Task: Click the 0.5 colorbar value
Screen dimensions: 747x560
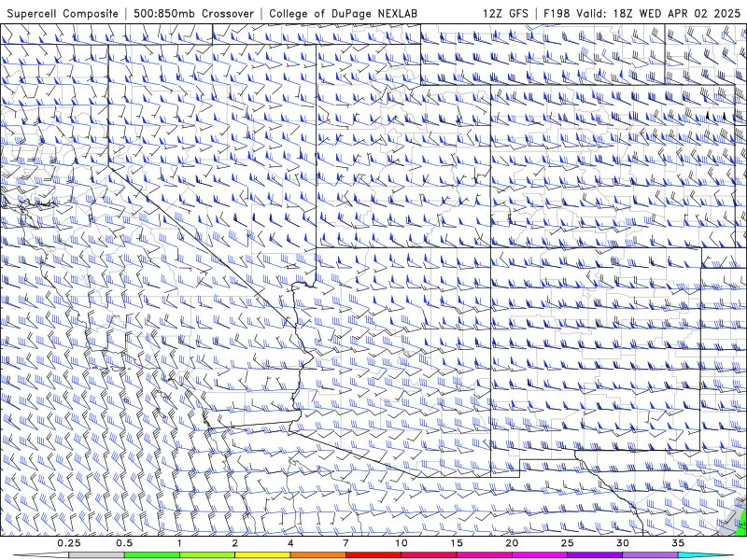Action: point(124,543)
